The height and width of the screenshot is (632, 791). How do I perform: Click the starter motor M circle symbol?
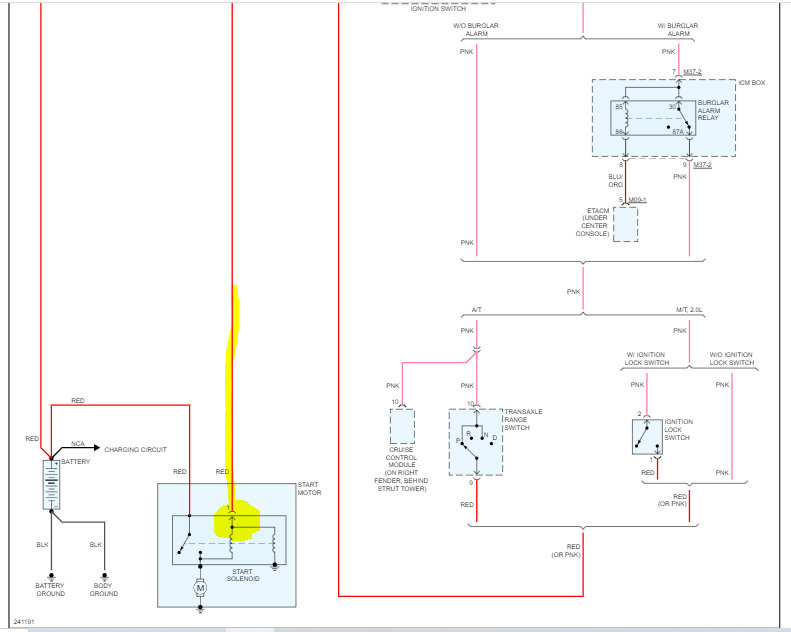200,588
